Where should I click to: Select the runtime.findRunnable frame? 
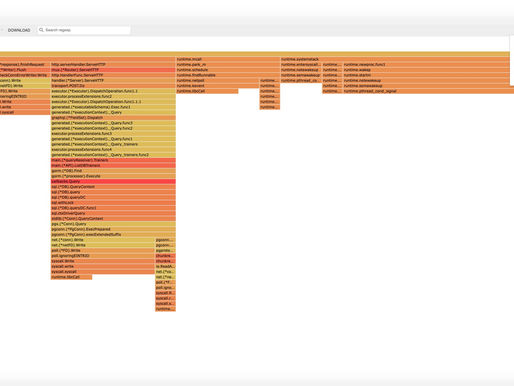point(228,75)
